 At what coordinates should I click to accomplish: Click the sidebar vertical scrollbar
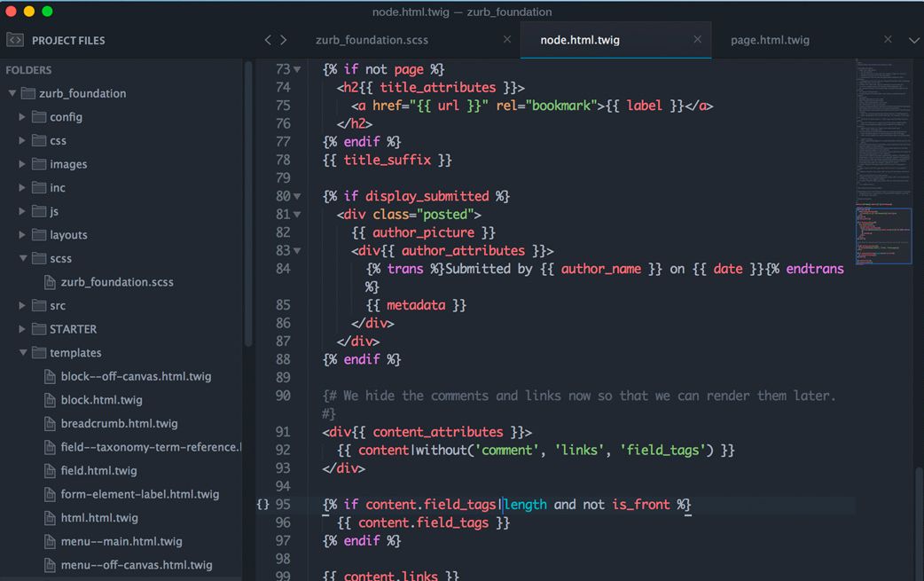click(x=248, y=203)
